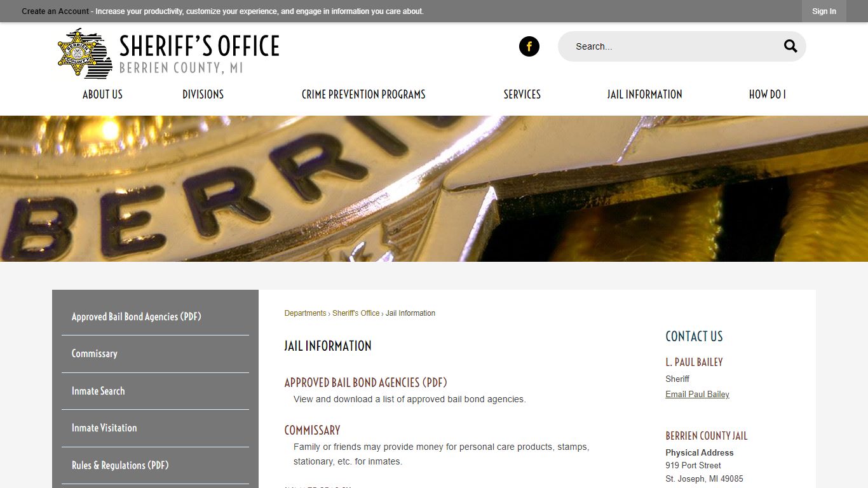Open the How Do I menu

768,94
